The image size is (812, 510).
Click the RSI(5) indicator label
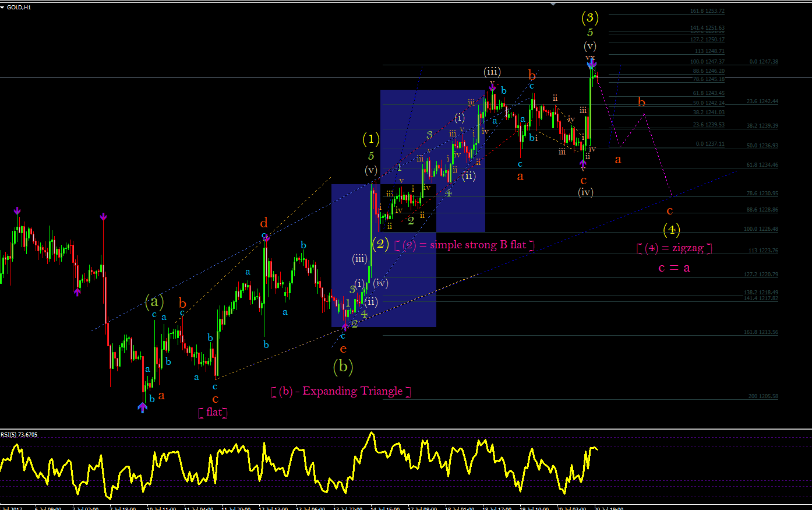19,434
